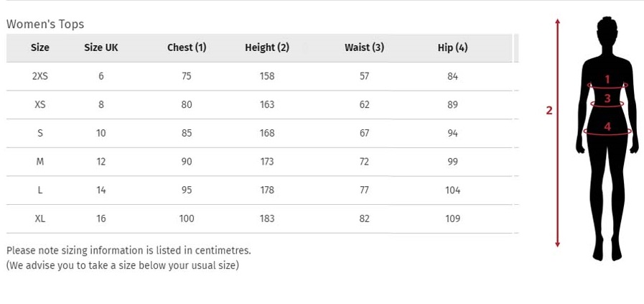Viewport: 644px width, 304px height.
Task: Click the Chest (1) column header
Action: (187, 47)
